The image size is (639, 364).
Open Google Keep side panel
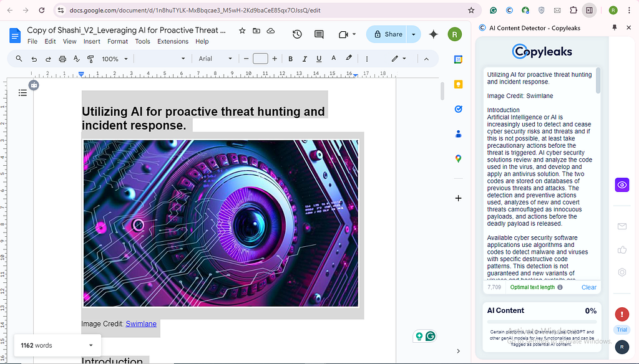(x=459, y=84)
